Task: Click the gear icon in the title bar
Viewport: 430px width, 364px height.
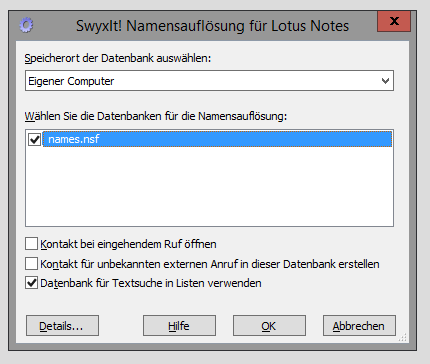Action: 26,25
